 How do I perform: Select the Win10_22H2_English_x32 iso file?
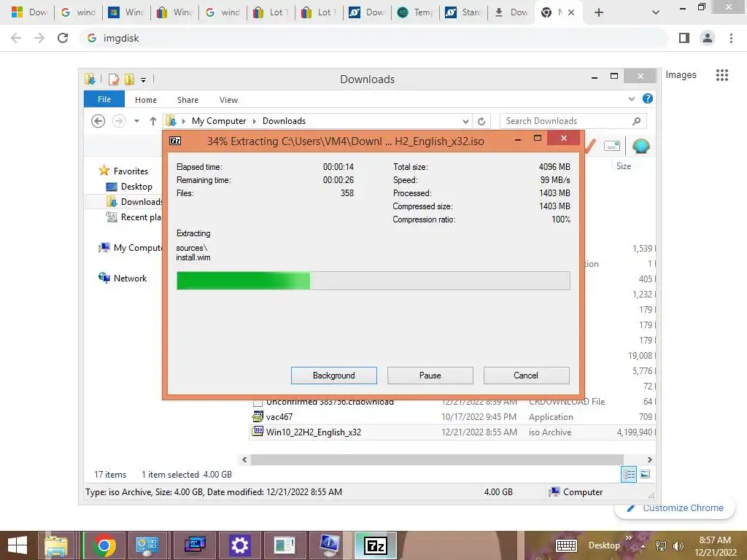(x=314, y=432)
